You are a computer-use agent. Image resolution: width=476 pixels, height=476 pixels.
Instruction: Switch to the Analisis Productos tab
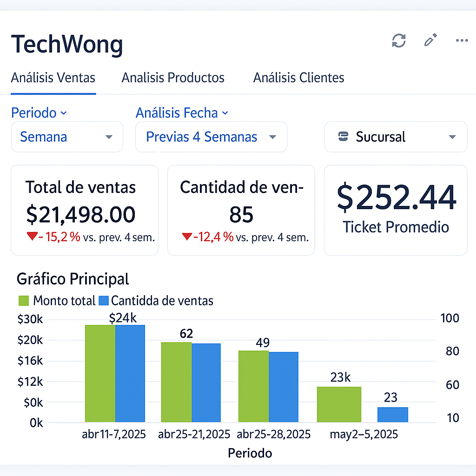(x=173, y=78)
